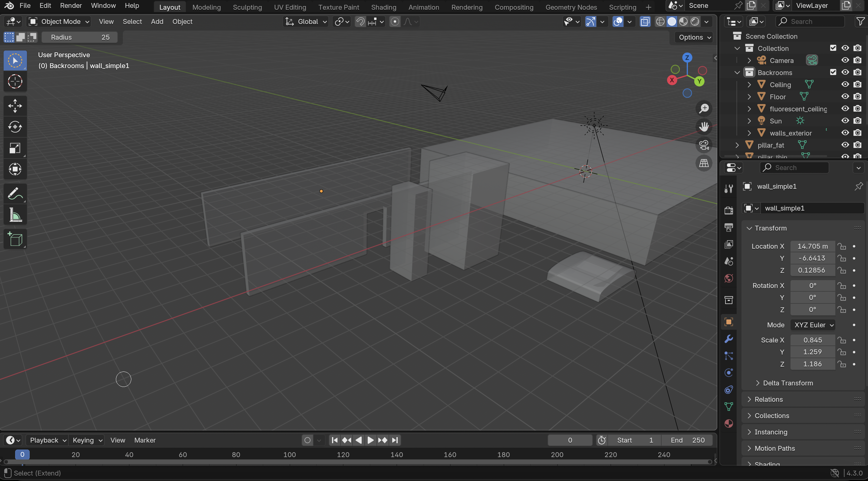Viewport: 868px width, 481px height.
Task: Click the Options button in viewport header
Action: [x=692, y=37]
